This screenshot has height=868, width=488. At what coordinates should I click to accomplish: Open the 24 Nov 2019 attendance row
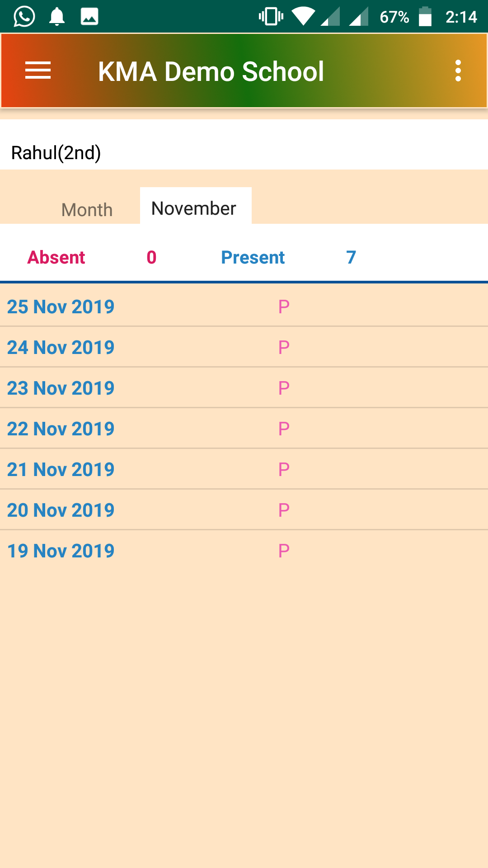(x=244, y=347)
